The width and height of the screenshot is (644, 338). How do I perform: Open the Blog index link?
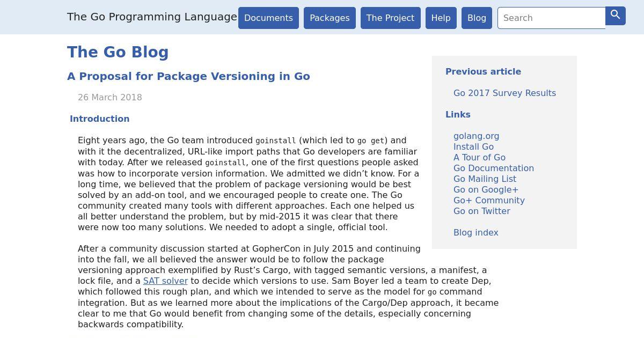point(476,232)
